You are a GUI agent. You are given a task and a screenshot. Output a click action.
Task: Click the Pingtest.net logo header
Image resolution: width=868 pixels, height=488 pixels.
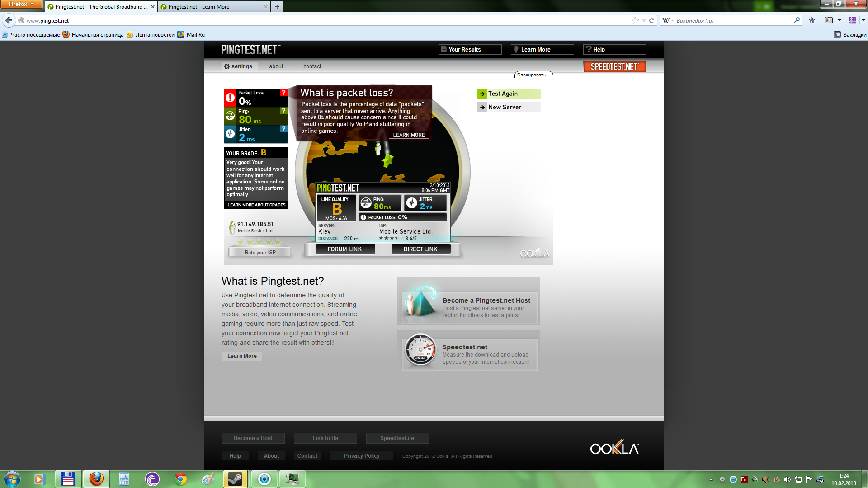point(251,50)
